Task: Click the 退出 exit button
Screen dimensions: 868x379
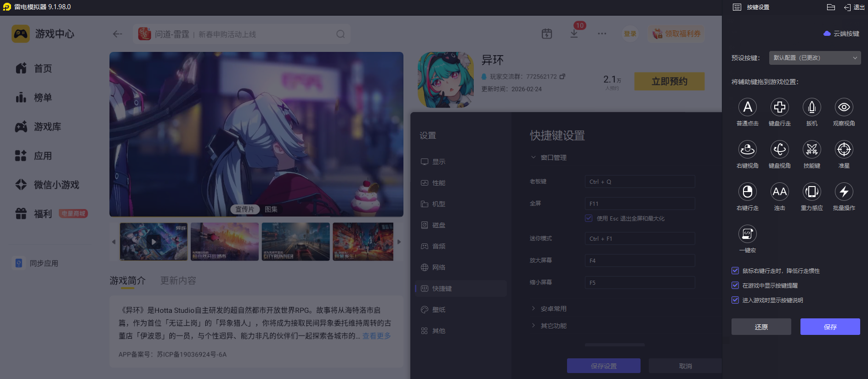Action: (x=854, y=7)
